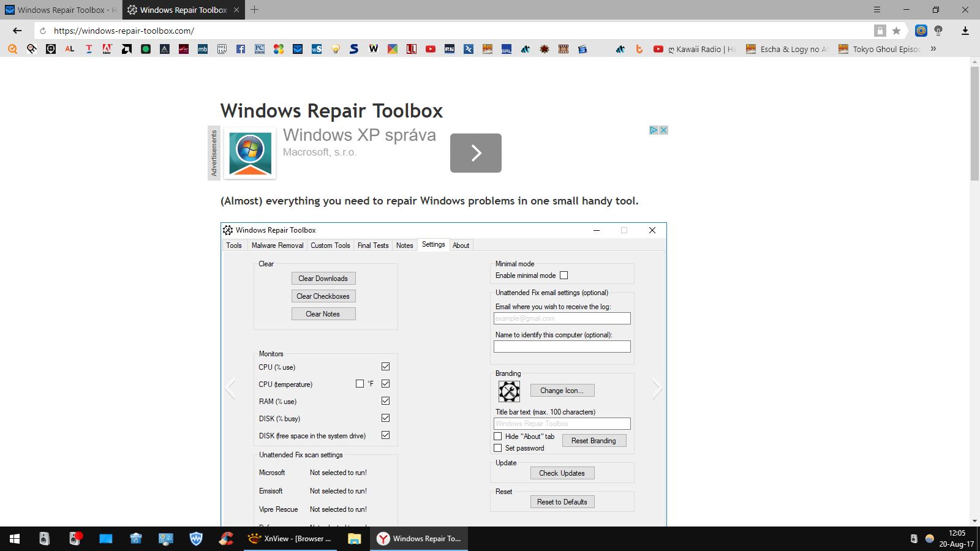Screen dimensions: 980x551
Task: Uncheck the RAM (% use) monitor checkbox
Action: [x=386, y=401]
